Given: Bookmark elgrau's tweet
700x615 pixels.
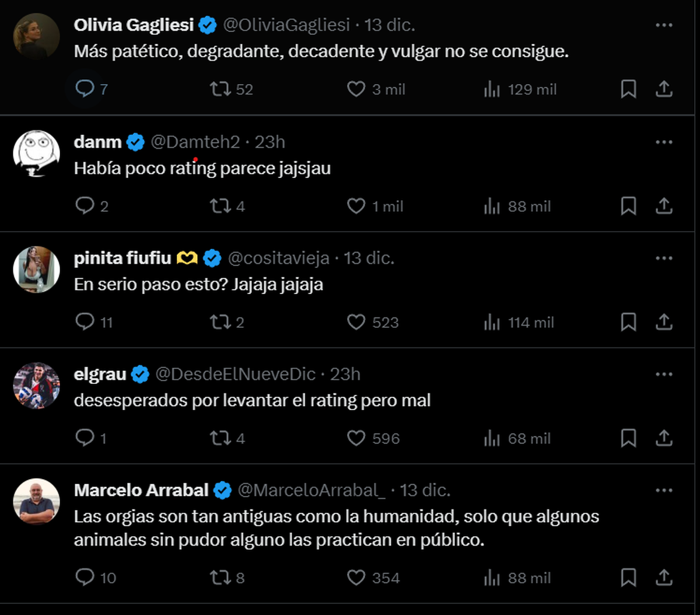Looking at the screenshot, I should pos(628,438).
